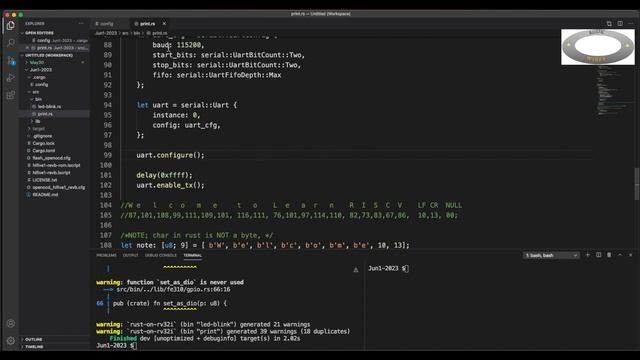This screenshot has height=360, width=640.
Task: Switch to the Output panel tab
Action: [131, 256]
